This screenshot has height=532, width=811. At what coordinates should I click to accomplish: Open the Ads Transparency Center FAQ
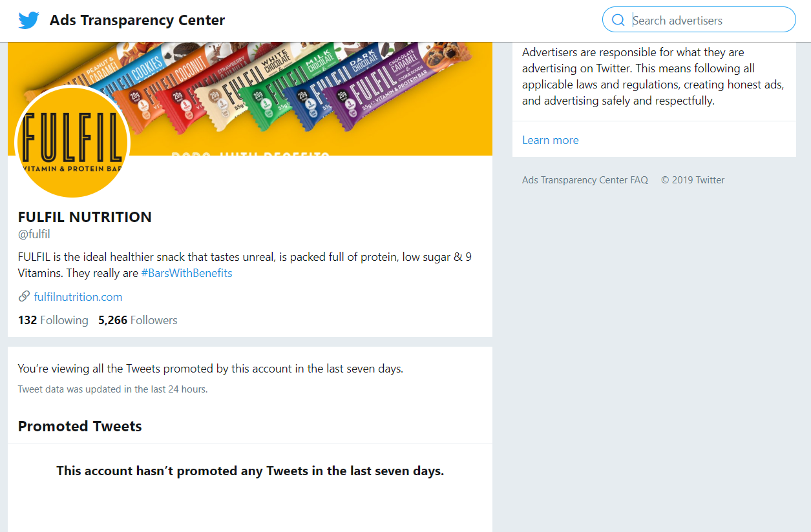tap(585, 180)
